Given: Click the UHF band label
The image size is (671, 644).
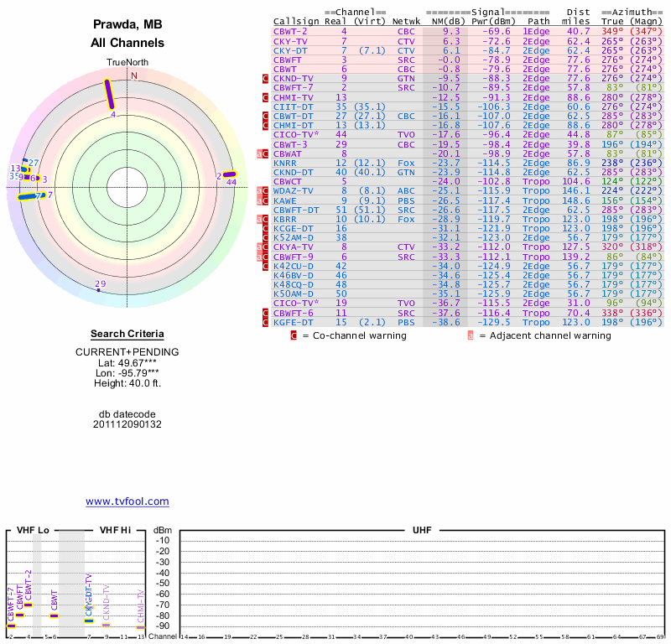Looking at the screenshot, I should tap(423, 530).
